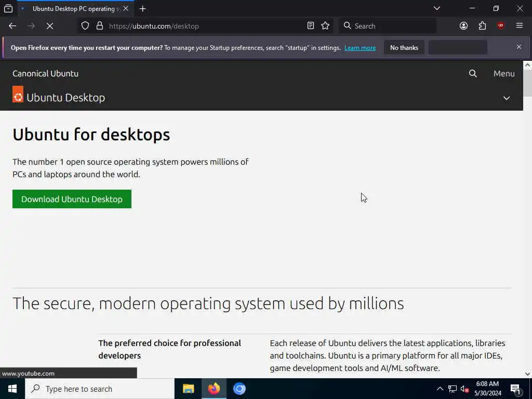
Task: Click the page vertical scrollbar thumb
Action: click(528, 83)
